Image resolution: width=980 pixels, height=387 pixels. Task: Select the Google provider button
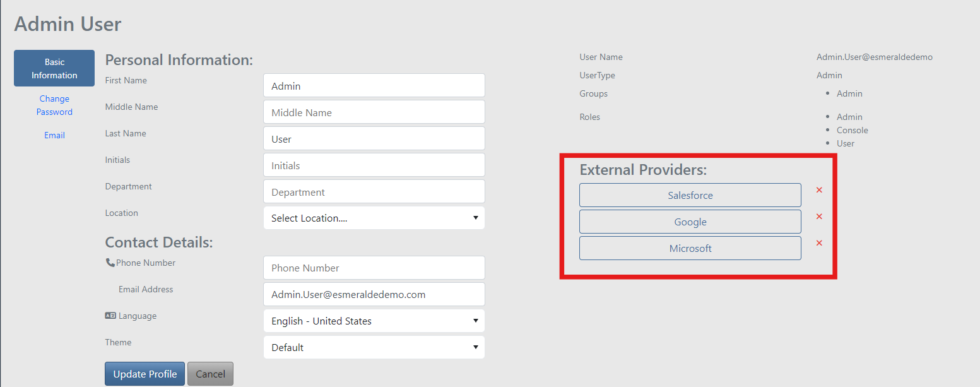[690, 222]
